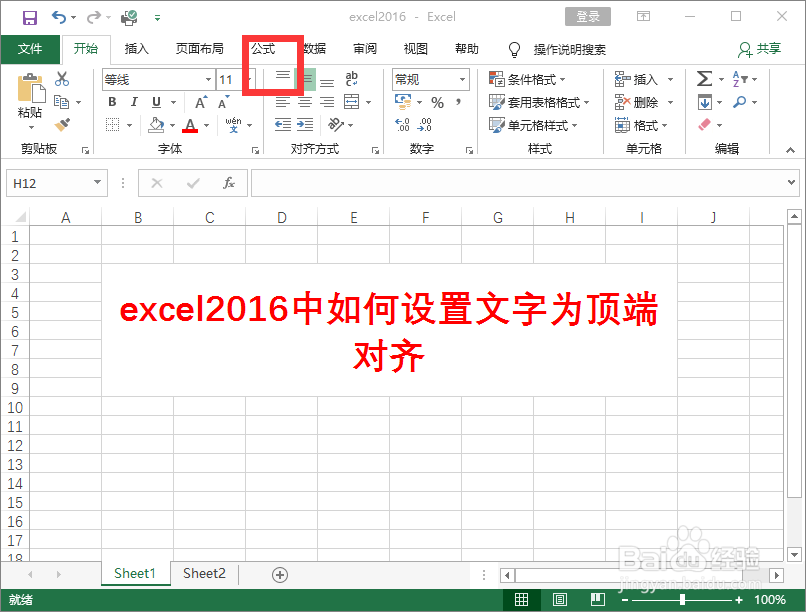806x612 pixels.
Task: Click the phonetic guide wén icon
Action: [233, 124]
